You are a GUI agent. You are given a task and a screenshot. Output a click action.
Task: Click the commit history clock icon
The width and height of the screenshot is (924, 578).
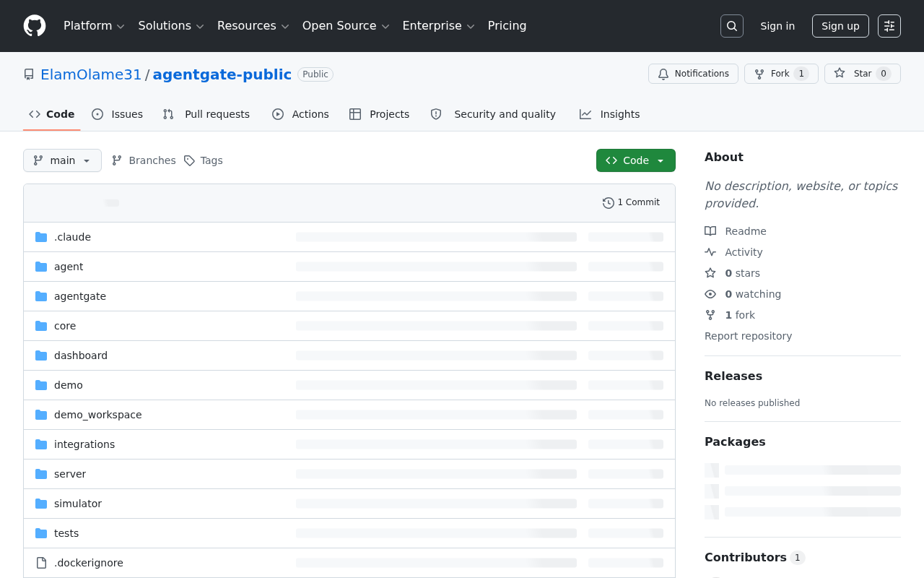[x=609, y=203]
